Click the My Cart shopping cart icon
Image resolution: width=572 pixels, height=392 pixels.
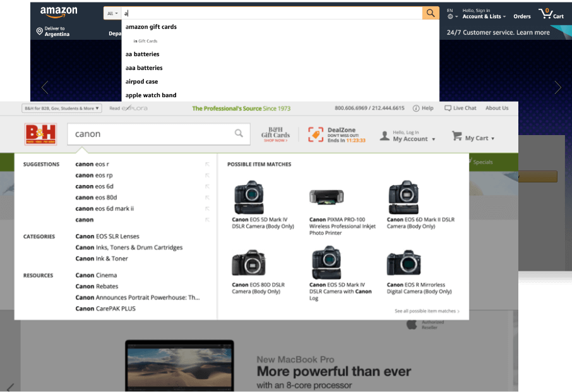click(456, 136)
